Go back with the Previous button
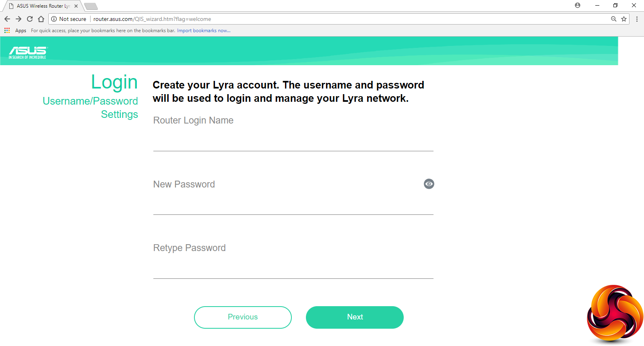The height and width of the screenshot is (346, 644). pyautogui.click(x=243, y=317)
